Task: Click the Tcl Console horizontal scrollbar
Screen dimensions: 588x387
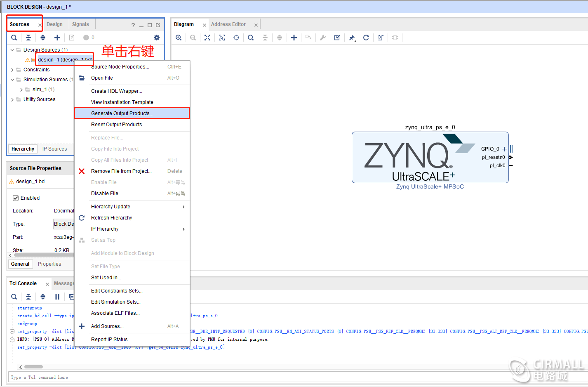Action: point(34,367)
